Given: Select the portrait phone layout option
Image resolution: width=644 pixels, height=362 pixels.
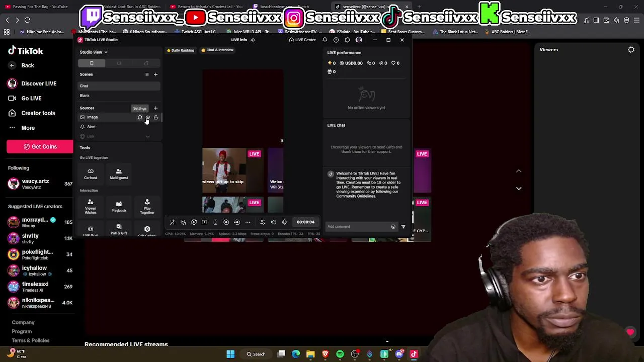Looking at the screenshot, I should 92,63.
